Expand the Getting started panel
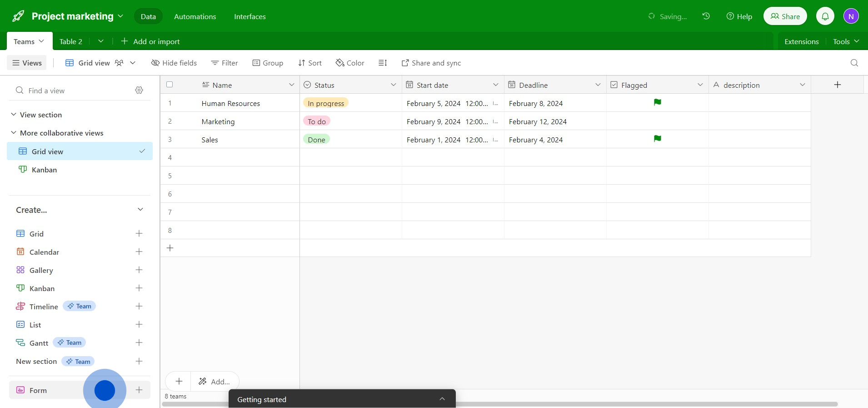This screenshot has width=868, height=408. pos(442,399)
